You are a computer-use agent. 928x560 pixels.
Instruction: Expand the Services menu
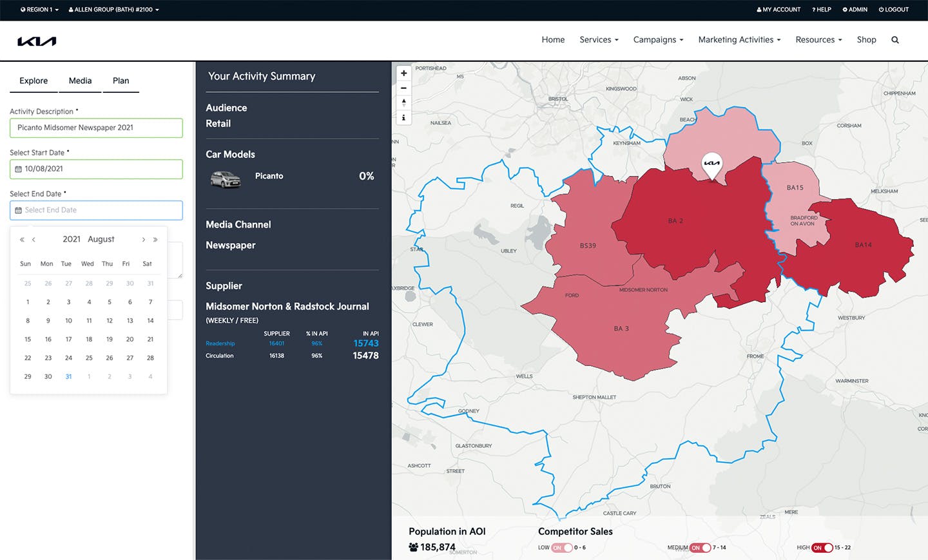point(599,40)
